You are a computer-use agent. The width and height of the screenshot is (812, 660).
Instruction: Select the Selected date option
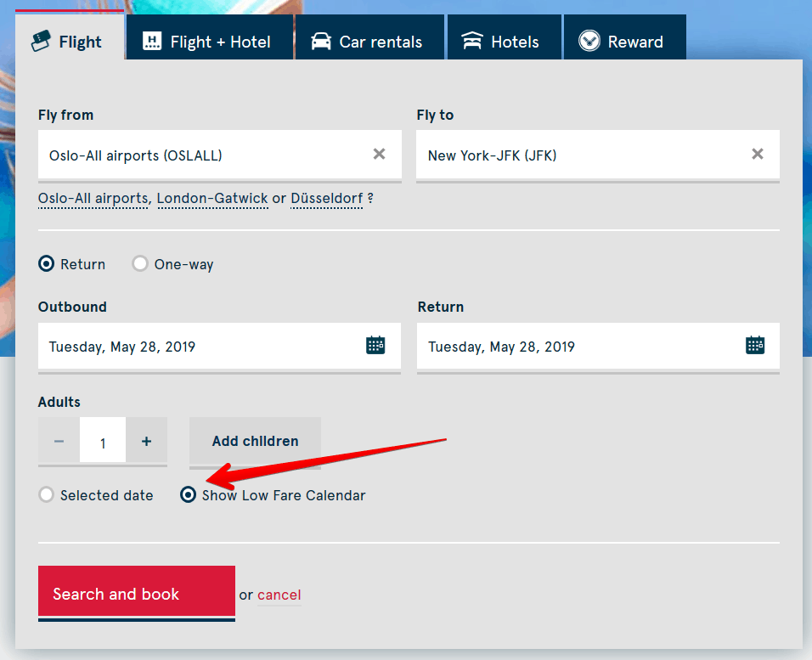point(46,494)
